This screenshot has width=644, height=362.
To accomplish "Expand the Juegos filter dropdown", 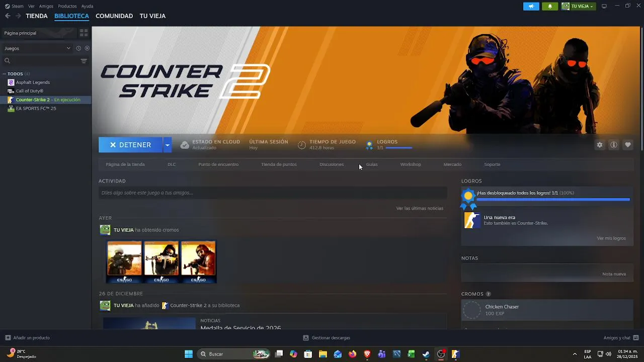I will pos(38,48).
